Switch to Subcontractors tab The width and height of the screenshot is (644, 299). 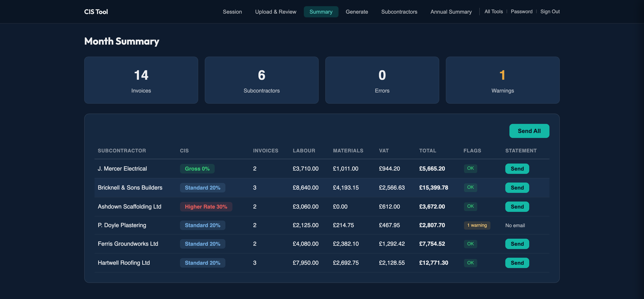[399, 12]
